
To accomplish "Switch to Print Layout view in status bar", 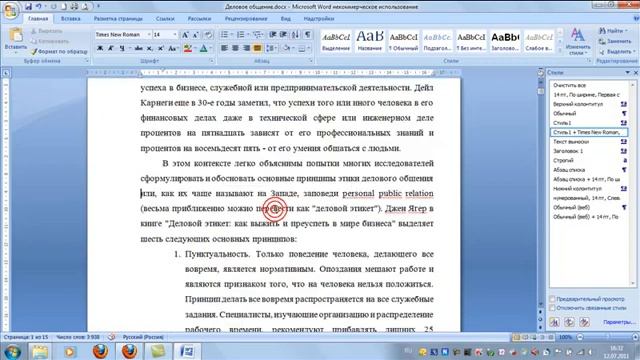I will [x=516, y=337].
